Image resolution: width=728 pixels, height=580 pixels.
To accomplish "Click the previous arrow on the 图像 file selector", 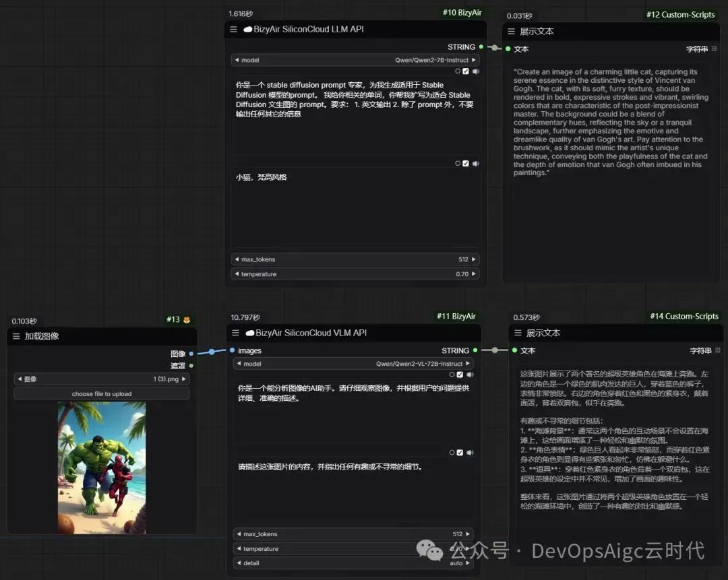I will tap(20, 379).
